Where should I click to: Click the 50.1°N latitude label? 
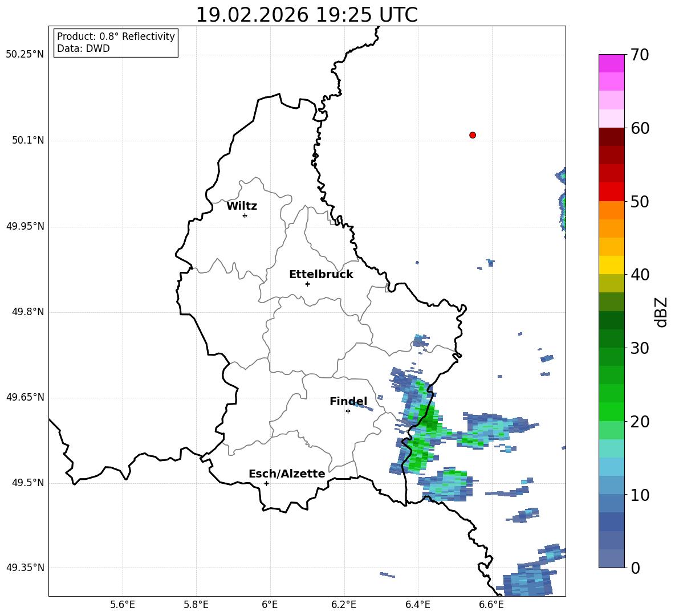[x=28, y=140]
